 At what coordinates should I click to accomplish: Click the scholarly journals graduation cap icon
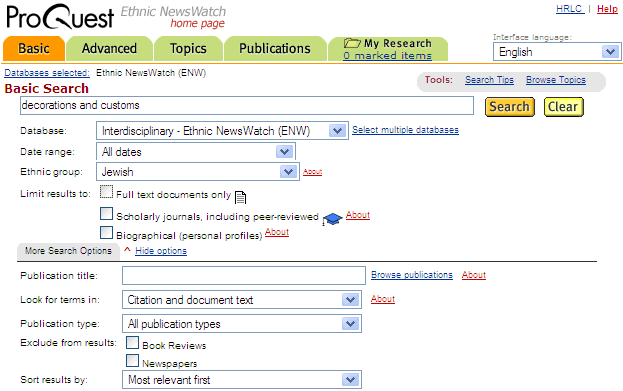332,219
